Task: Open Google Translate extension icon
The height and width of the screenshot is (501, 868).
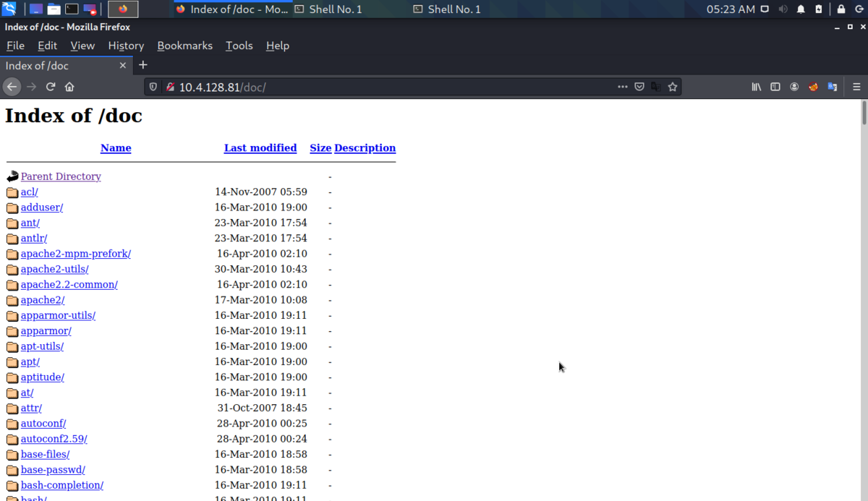Action: (833, 87)
